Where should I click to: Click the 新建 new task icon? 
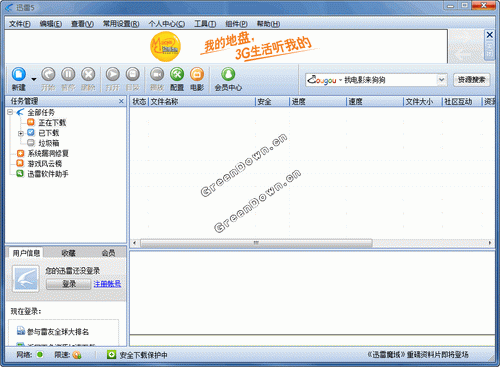(x=19, y=75)
